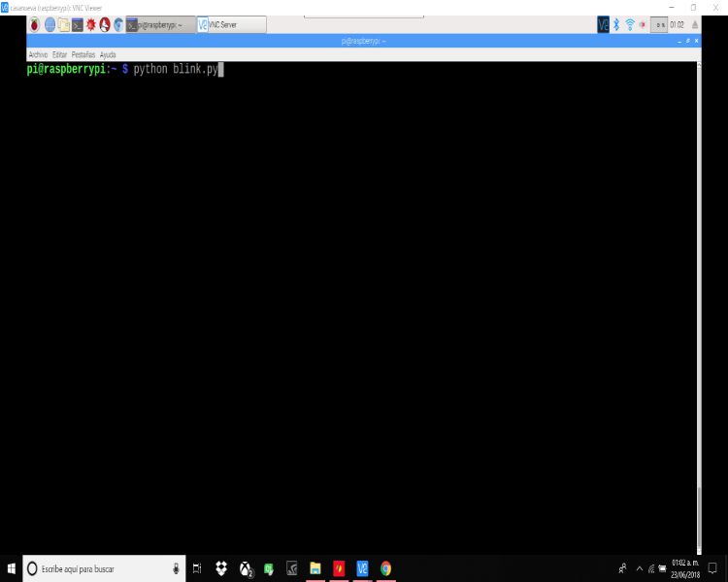
Task: Open Mathematica red spiky icon
Action: pos(91,25)
